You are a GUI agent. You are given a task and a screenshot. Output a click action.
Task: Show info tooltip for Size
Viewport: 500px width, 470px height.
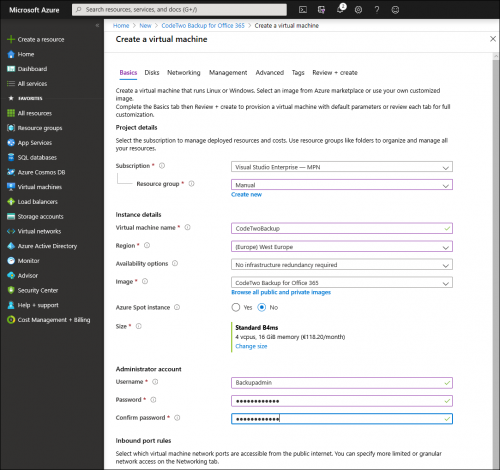tap(139, 326)
